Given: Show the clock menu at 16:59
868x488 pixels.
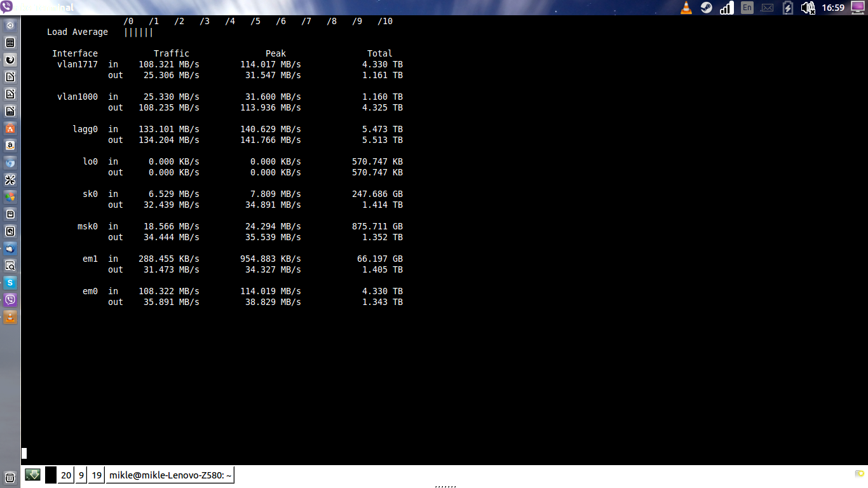Looking at the screenshot, I should [833, 8].
